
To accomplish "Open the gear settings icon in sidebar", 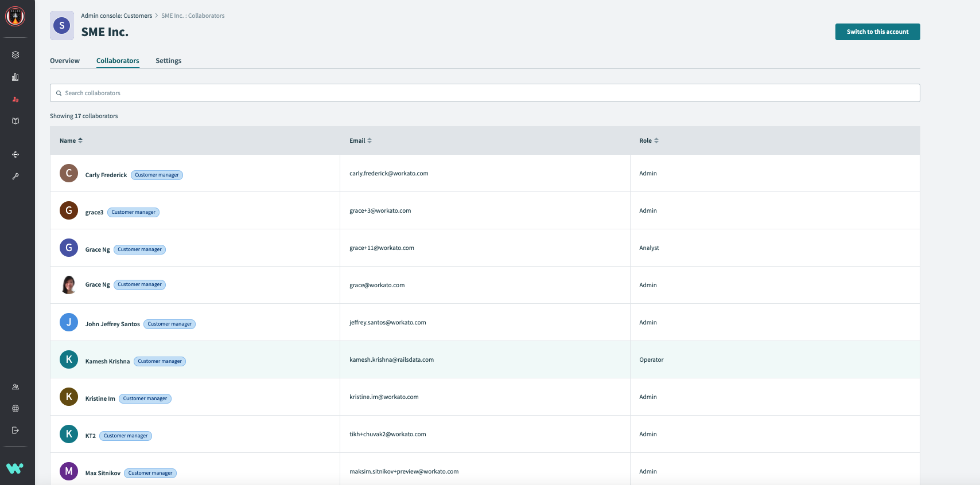I will (x=15, y=409).
